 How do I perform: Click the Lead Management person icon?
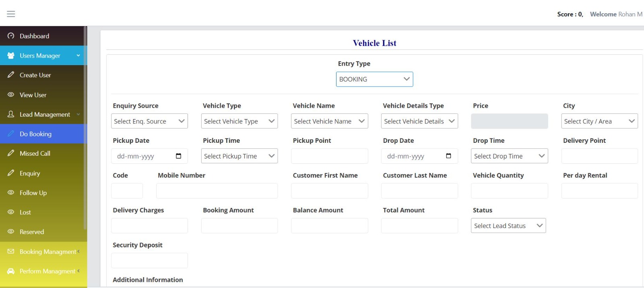pyautogui.click(x=11, y=114)
